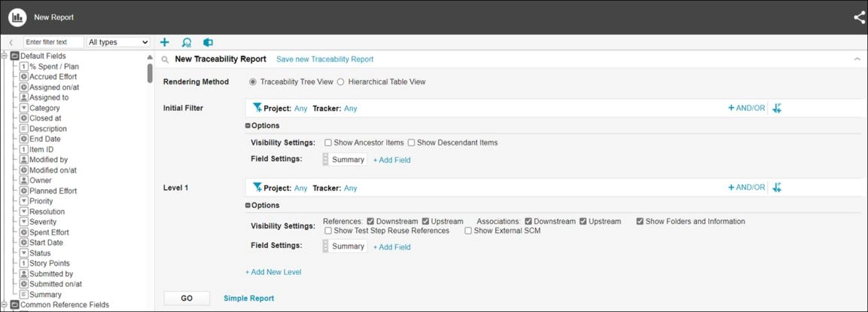Click the Description field icon
The width and height of the screenshot is (868, 312).
[x=24, y=129]
